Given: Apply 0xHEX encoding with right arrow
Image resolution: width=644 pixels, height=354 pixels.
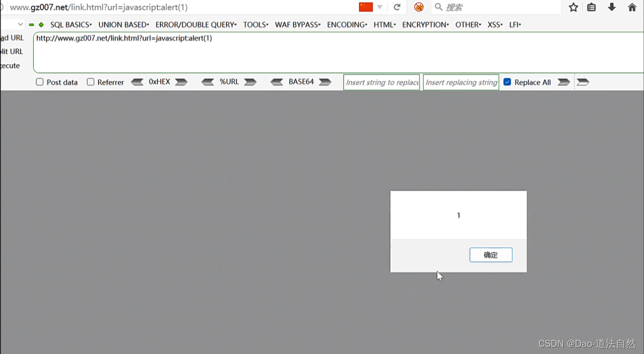Looking at the screenshot, I should pos(181,81).
